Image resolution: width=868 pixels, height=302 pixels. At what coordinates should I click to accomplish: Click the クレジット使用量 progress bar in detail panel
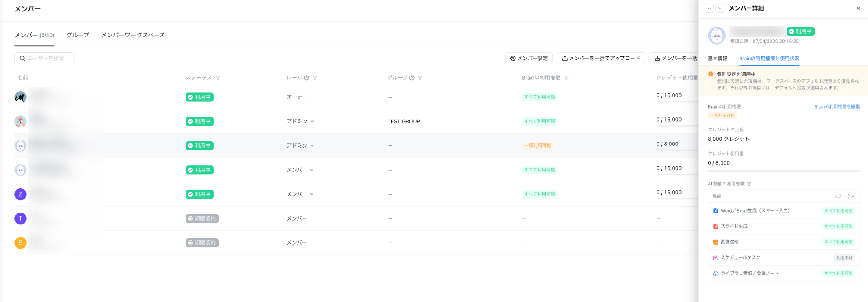click(x=784, y=171)
